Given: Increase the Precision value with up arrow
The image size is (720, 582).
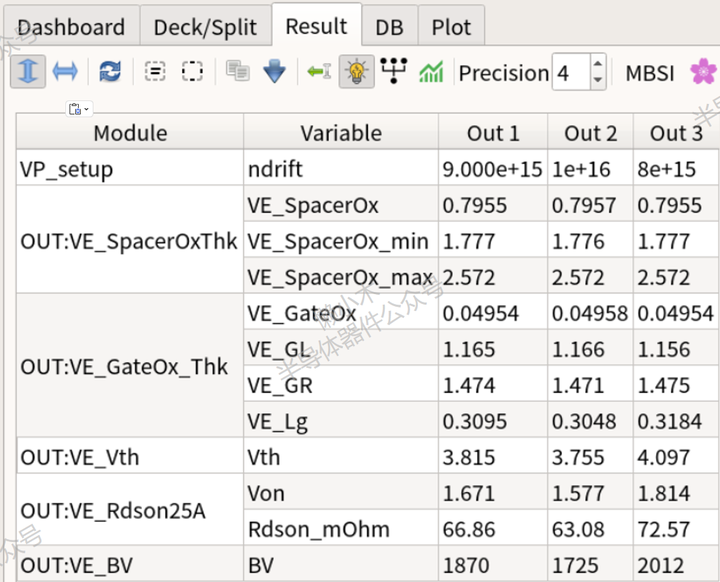Looking at the screenshot, I should [597, 63].
